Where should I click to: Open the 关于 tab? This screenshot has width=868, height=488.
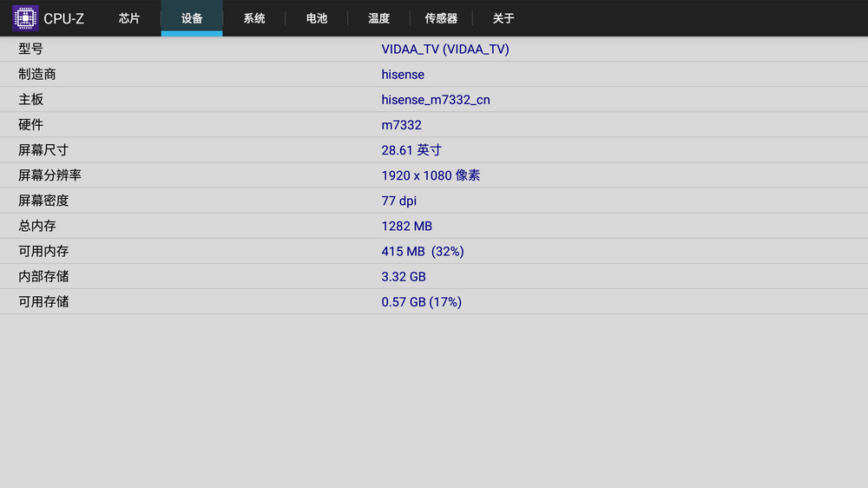[503, 18]
